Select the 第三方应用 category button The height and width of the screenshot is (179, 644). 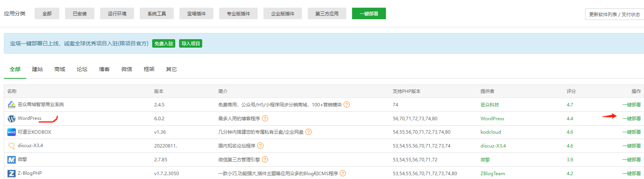pyautogui.click(x=327, y=13)
